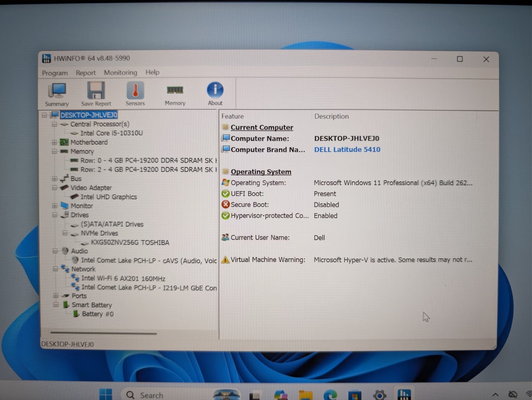This screenshot has height=400, width=532.
Task: Click the Microsoft Windows 11 Professional value
Action: pyautogui.click(x=393, y=183)
